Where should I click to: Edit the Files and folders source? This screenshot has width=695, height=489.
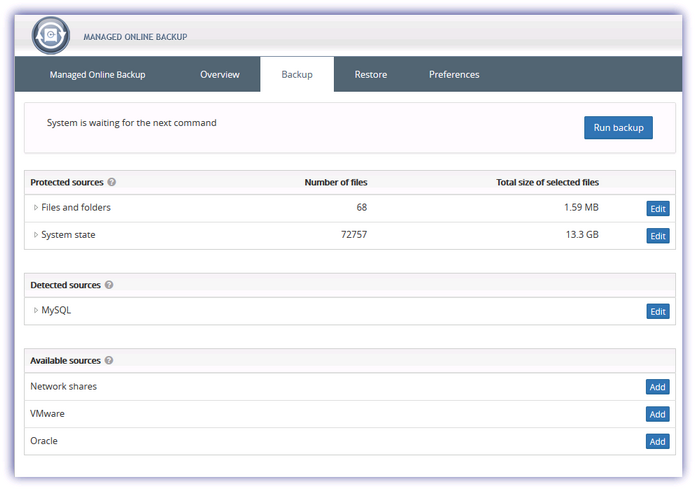click(x=658, y=209)
